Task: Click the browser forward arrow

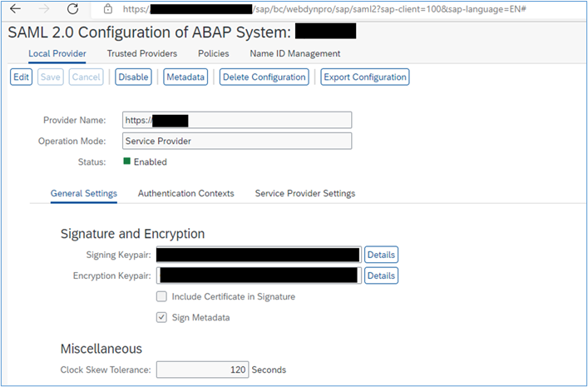Action: click(44, 9)
